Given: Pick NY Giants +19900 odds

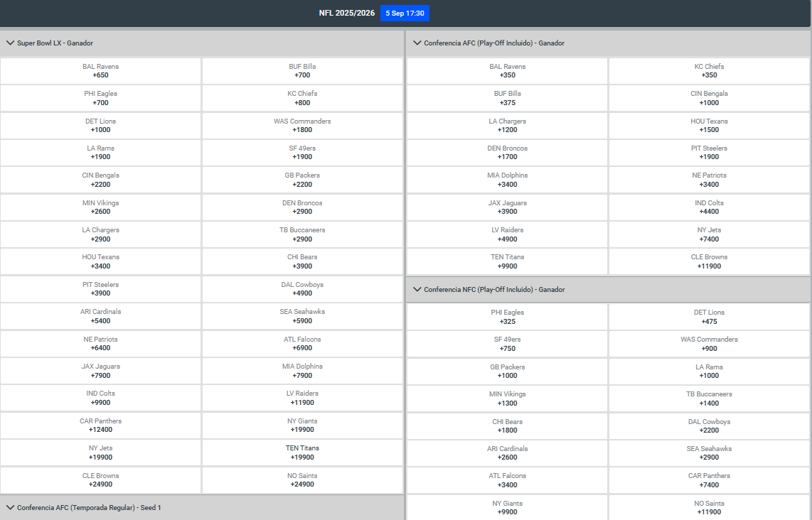Looking at the screenshot, I should click(x=302, y=426).
